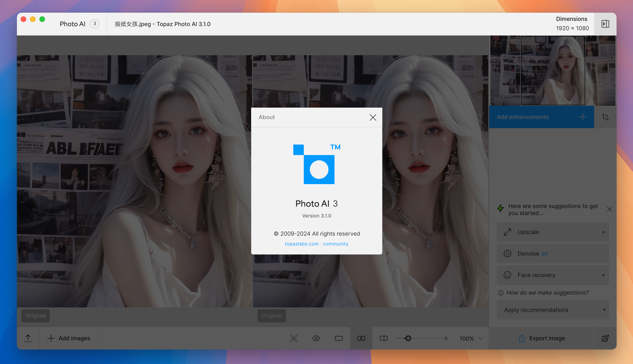Close the suggestions panel
This screenshot has height=364, width=633.
pyautogui.click(x=610, y=209)
